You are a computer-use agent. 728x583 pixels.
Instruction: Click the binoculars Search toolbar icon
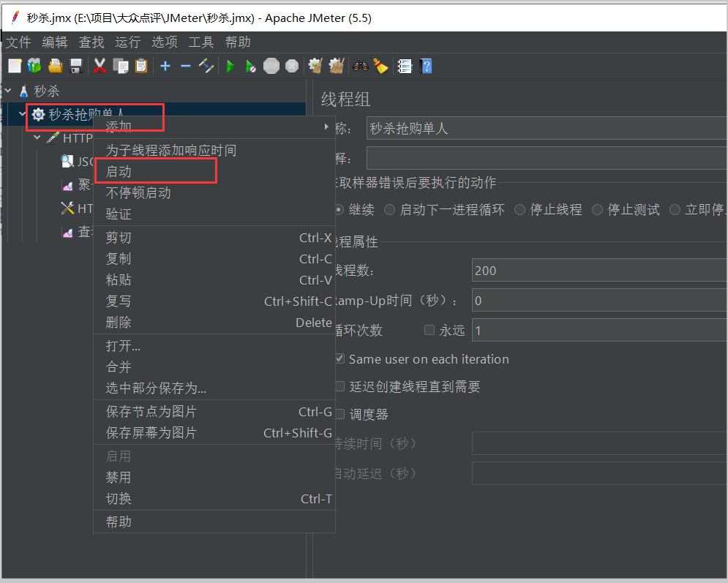tap(360, 67)
